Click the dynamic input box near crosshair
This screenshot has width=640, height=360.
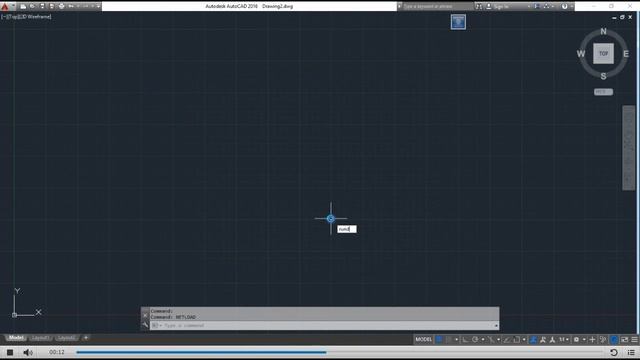coord(347,229)
